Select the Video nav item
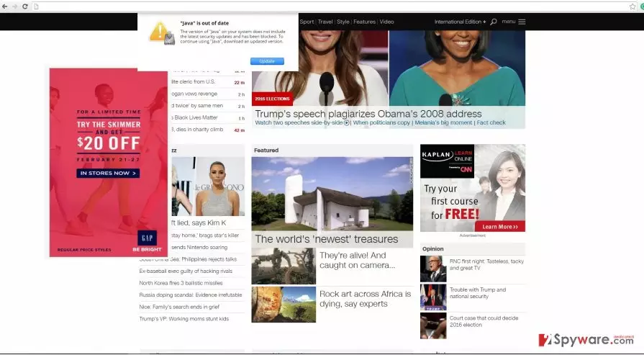This screenshot has width=644, height=355. point(386,22)
